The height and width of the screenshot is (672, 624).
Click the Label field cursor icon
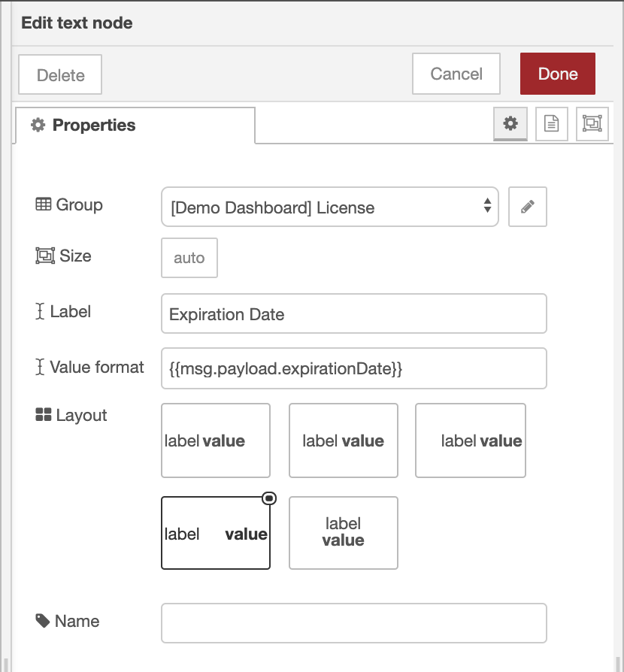40,311
